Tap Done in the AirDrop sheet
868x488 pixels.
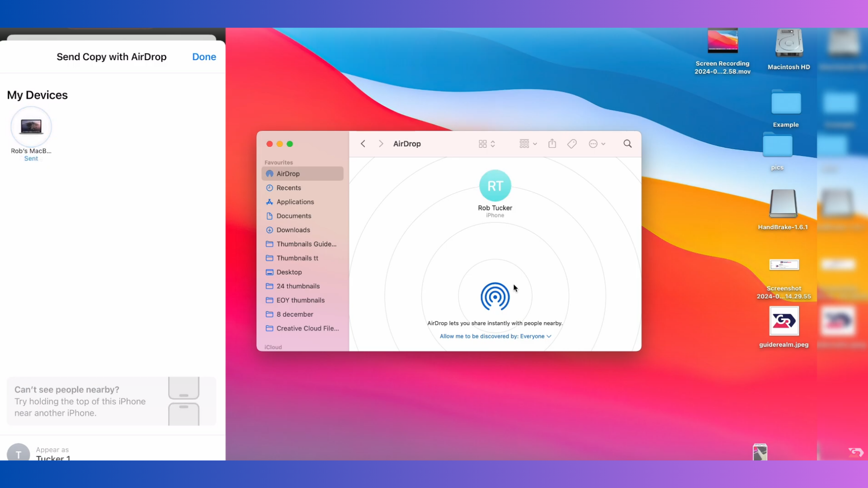(x=204, y=57)
